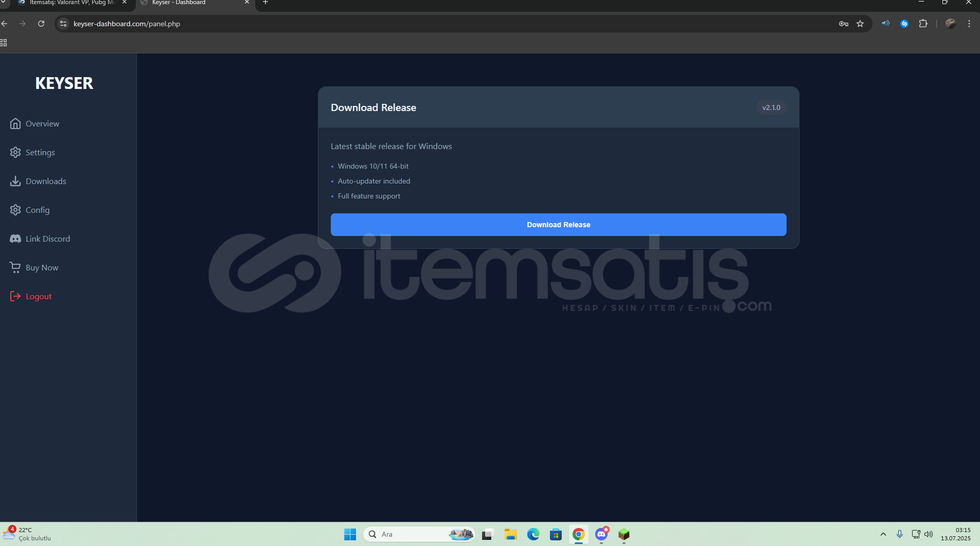Open the blue swirl extension icon

(904, 24)
